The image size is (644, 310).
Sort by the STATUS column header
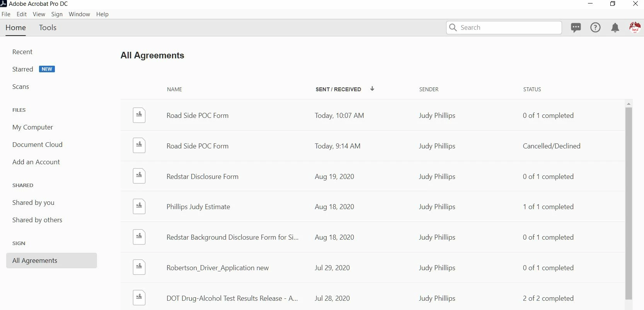[x=532, y=89]
